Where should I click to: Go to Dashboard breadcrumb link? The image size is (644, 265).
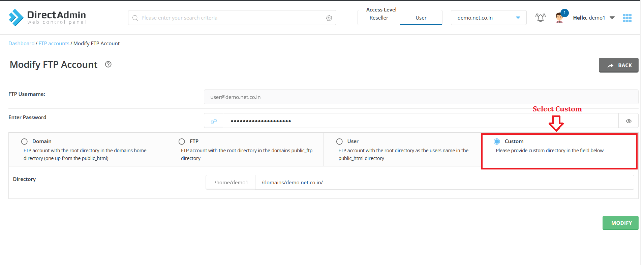click(21, 44)
